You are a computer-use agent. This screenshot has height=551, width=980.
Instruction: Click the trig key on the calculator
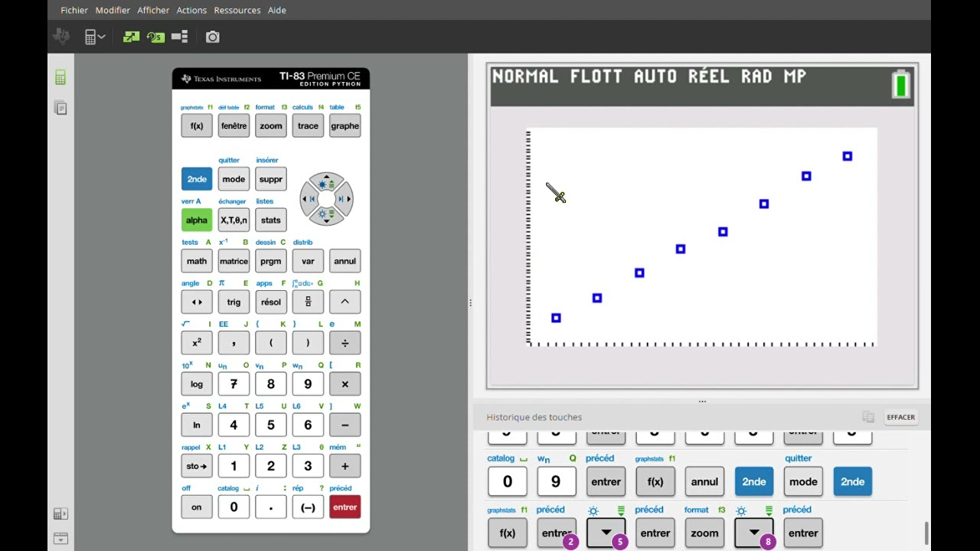click(x=234, y=302)
